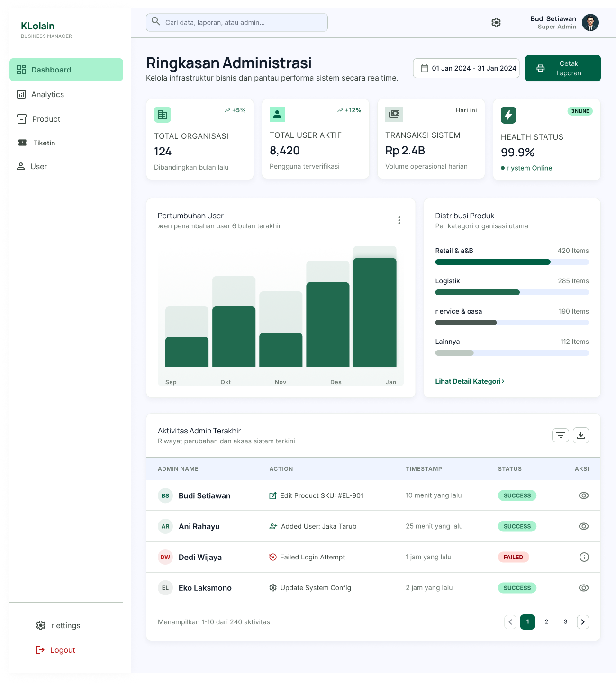The height and width of the screenshot is (684, 616).
Task: Select pagination page 2
Action: [x=547, y=622]
